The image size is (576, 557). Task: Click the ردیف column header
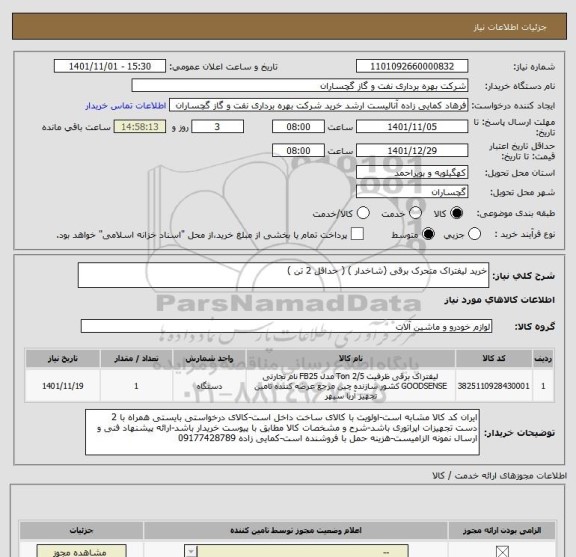point(543,358)
